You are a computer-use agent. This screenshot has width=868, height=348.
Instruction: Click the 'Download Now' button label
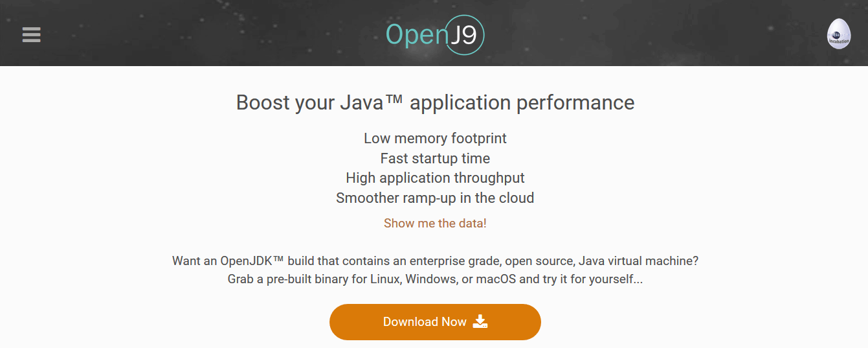(425, 322)
